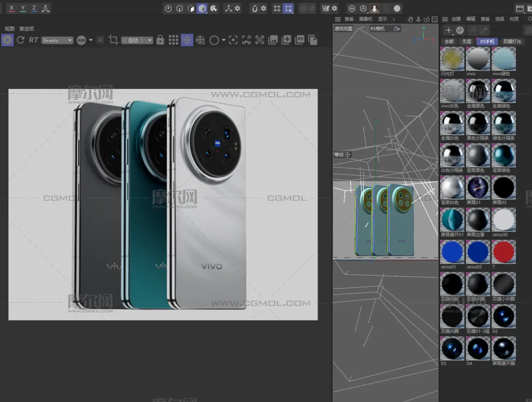Click the bracketed image region icon

246,40
